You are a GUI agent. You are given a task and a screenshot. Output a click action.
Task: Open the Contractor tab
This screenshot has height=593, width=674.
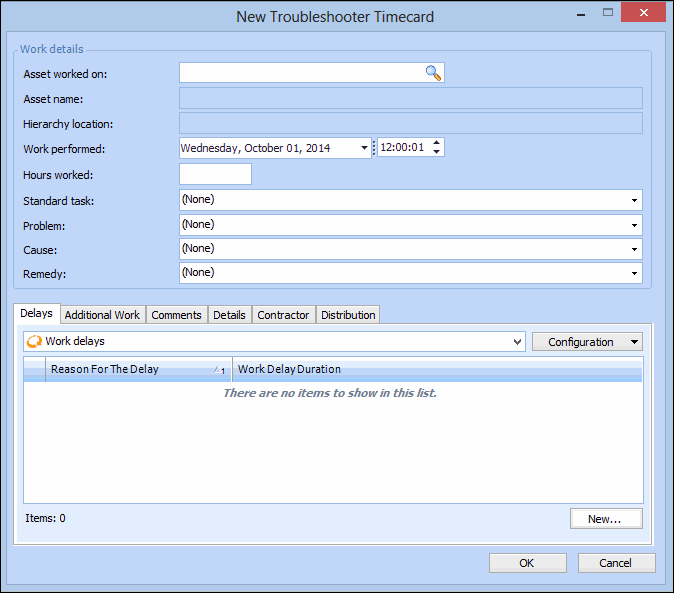point(283,315)
